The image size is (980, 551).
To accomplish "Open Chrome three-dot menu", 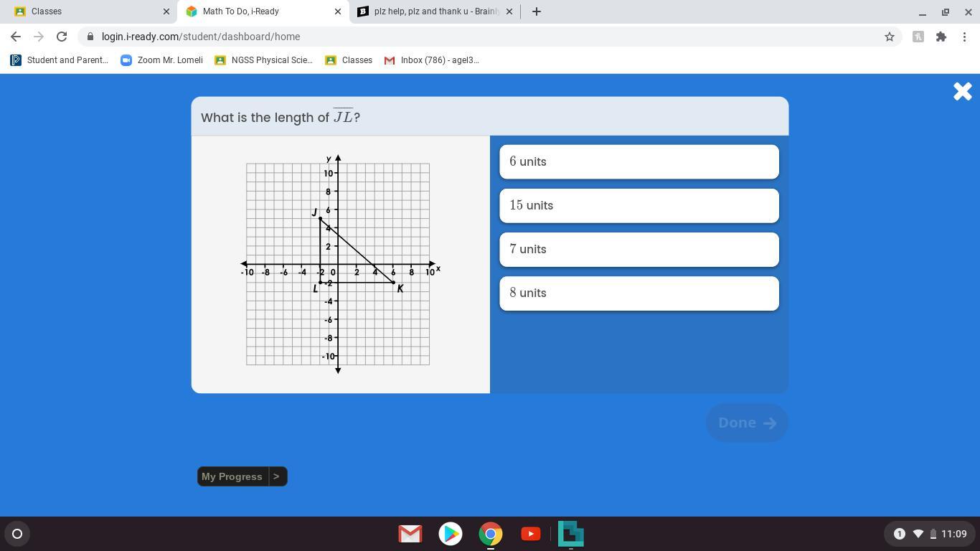I will (964, 37).
